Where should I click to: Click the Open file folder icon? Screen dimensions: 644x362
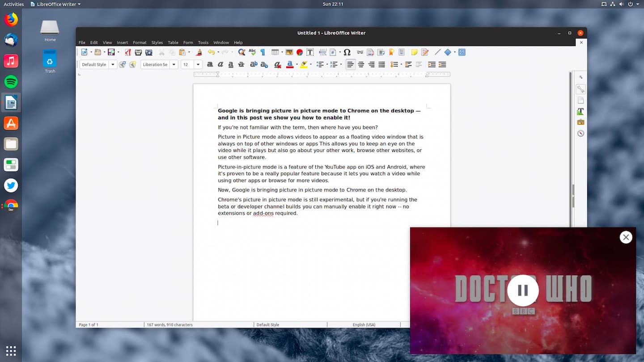[x=98, y=52]
